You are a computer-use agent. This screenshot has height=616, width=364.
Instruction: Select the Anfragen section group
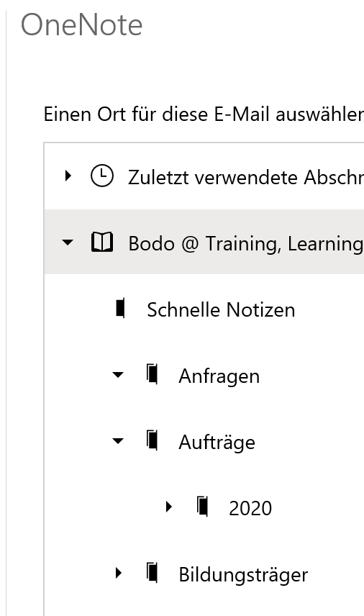(x=219, y=376)
